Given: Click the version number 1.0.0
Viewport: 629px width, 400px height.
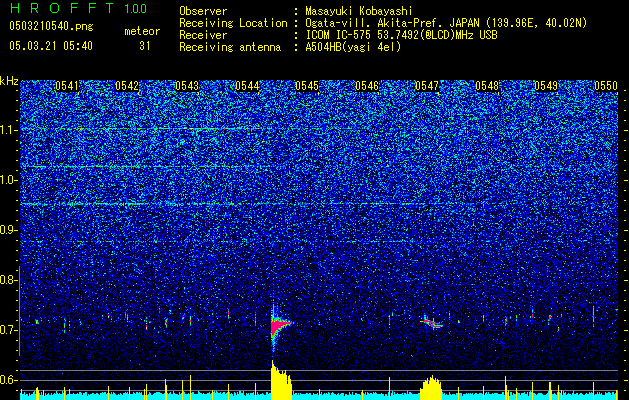Looking at the screenshot, I should coord(136,8).
